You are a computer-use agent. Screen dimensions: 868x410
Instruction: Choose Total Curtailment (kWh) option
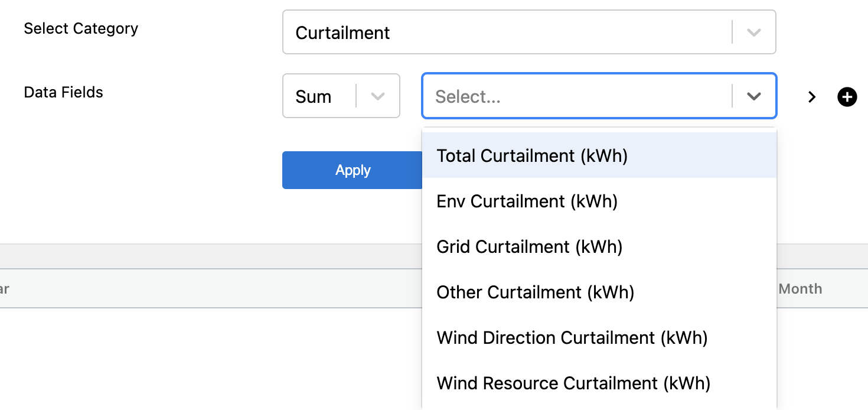(x=532, y=156)
